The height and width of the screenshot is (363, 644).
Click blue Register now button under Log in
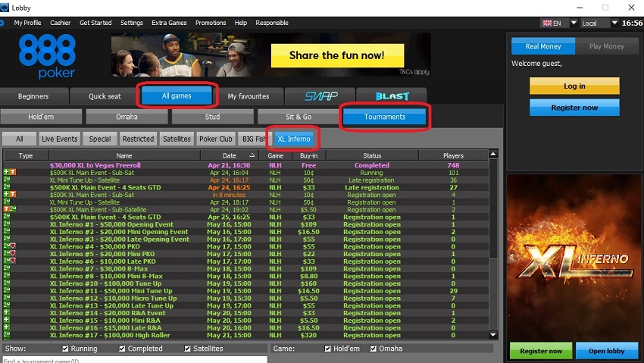[x=574, y=108]
